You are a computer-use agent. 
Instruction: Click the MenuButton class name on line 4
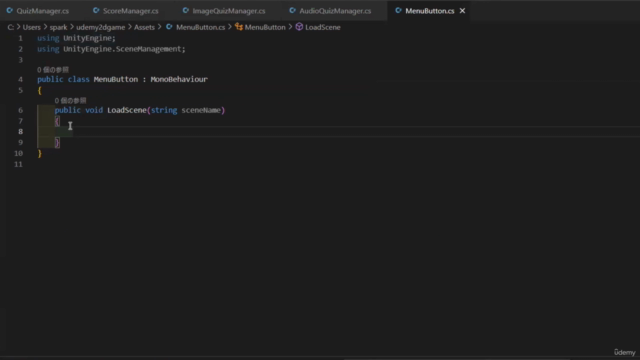click(116, 79)
